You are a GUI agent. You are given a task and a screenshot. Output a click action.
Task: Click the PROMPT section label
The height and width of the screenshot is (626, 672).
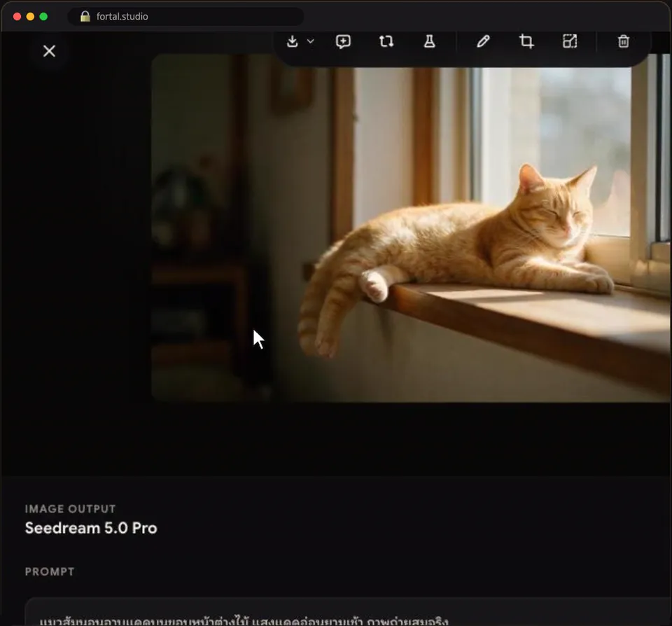[50, 571]
